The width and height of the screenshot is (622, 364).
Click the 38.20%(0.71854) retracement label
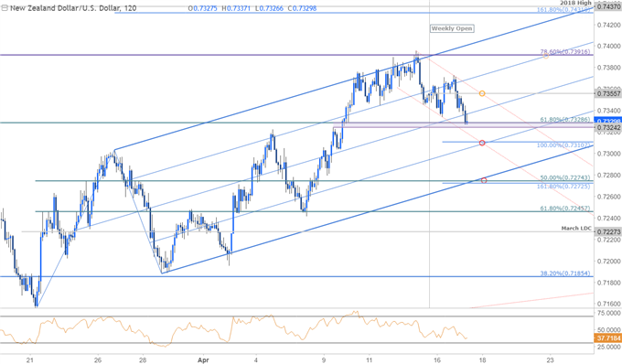click(x=565, y=273)
